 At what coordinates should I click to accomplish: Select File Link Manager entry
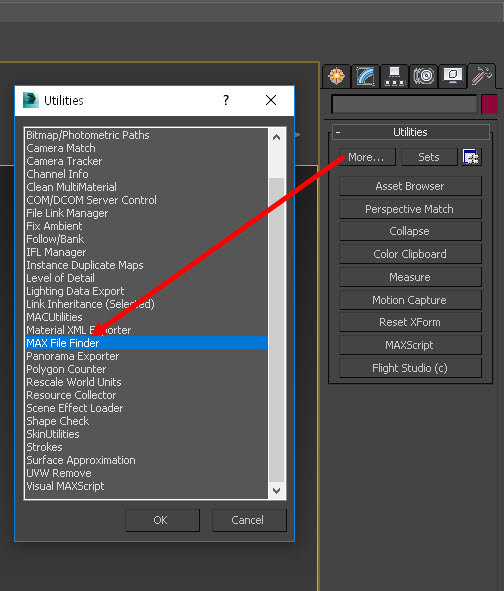[x=146, y=213]
